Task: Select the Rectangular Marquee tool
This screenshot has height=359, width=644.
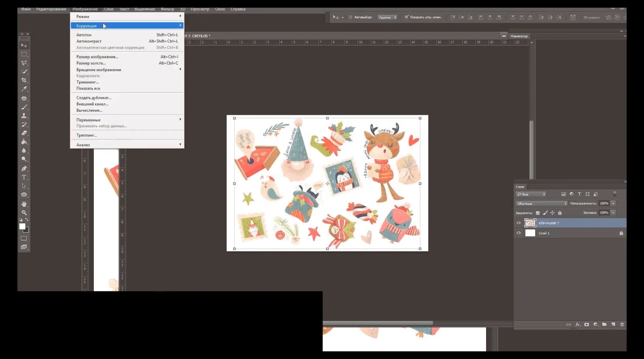Action: click(24, 54)
